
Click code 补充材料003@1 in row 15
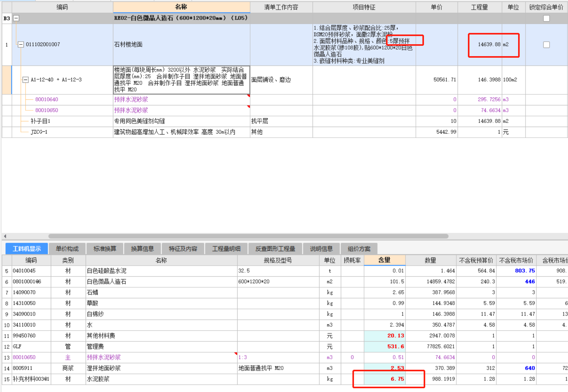point(31,379)
